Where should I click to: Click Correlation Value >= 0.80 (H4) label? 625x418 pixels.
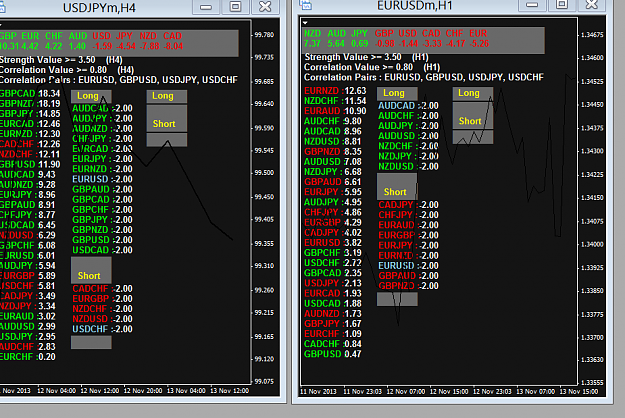(x=67, y=70)
